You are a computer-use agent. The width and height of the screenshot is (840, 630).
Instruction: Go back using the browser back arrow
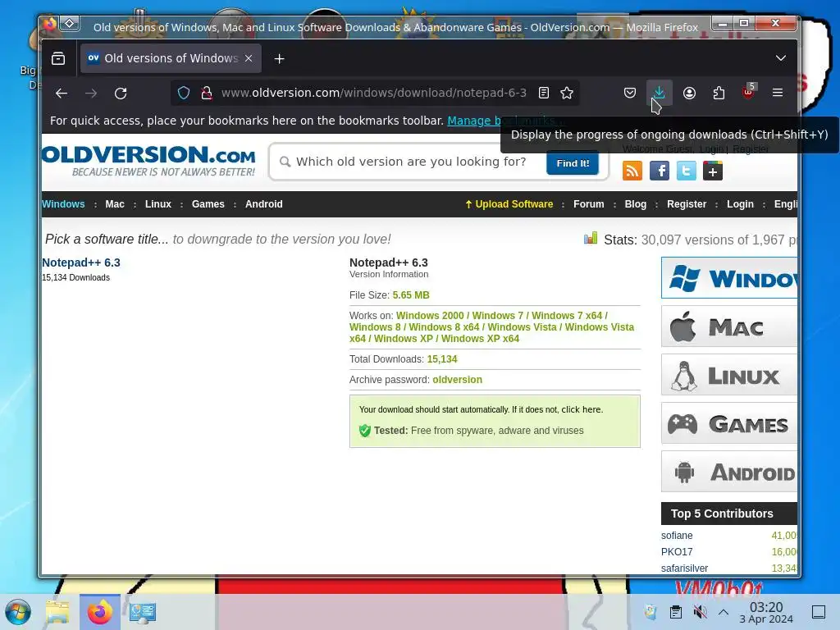coord(62,94)
